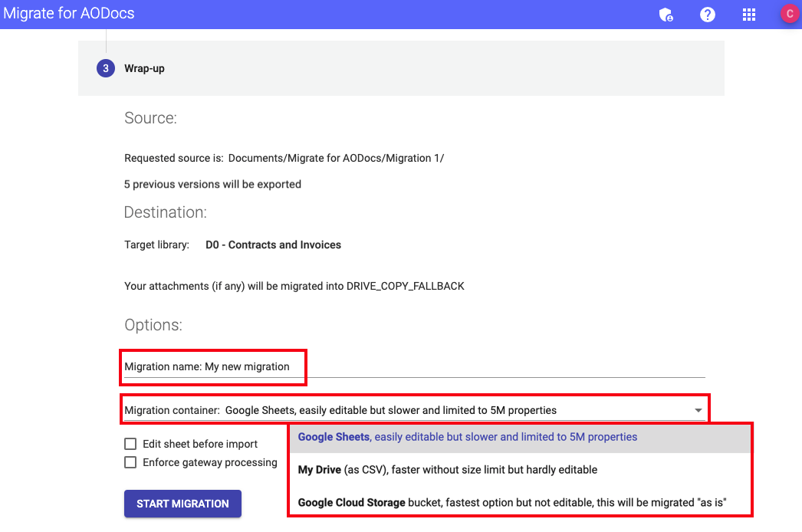Click target library D0 - Contracts and Invoices

273,245
